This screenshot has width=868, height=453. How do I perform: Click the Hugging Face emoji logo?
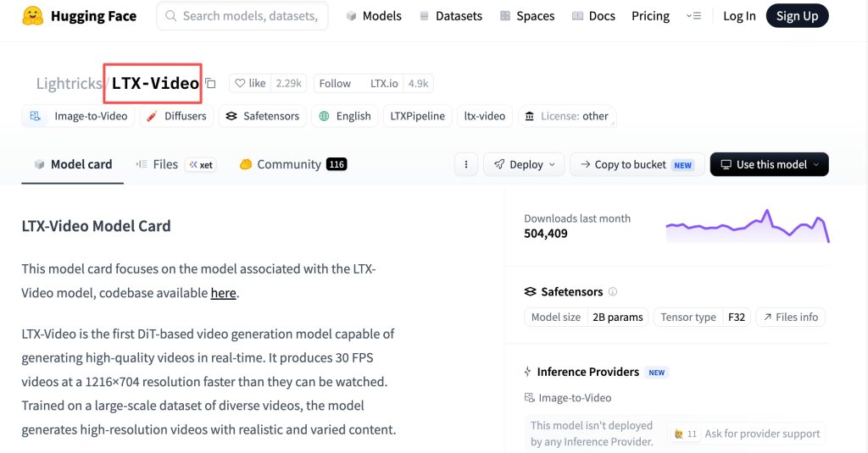pos(33,16)
